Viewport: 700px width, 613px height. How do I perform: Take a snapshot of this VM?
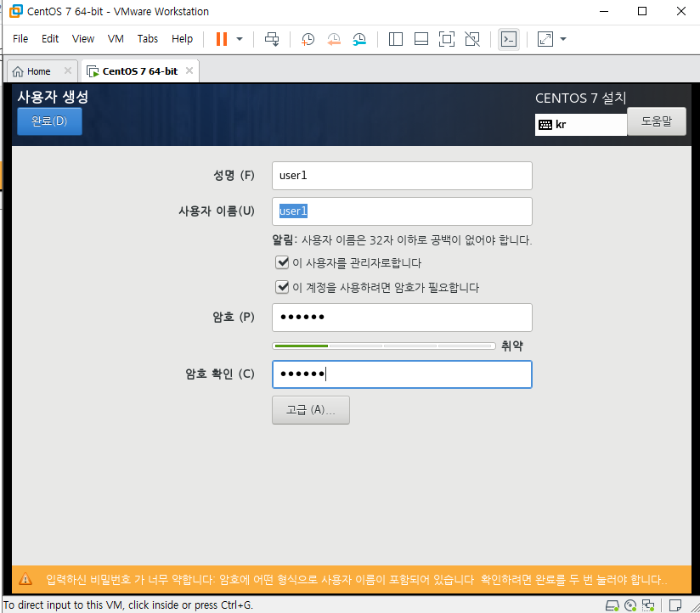(x=308, y=39)
